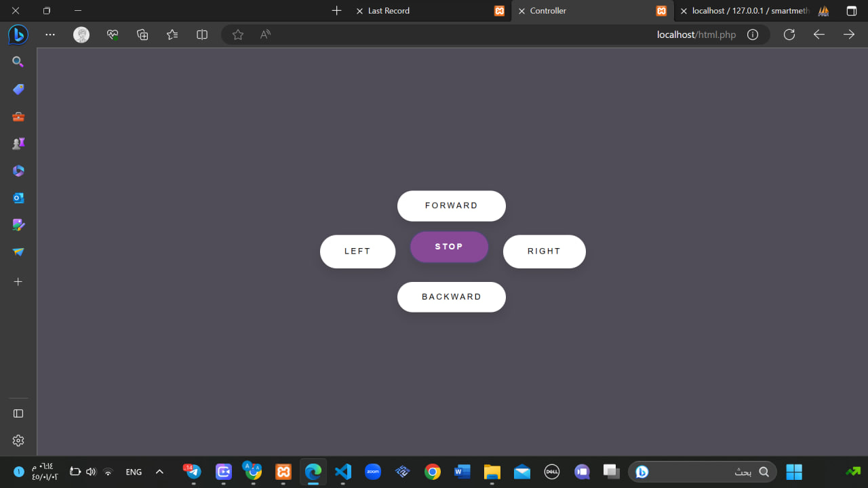Open Outlook from the Edge sidebar
The height and width of the screenshot is (488, 868).
18,197
